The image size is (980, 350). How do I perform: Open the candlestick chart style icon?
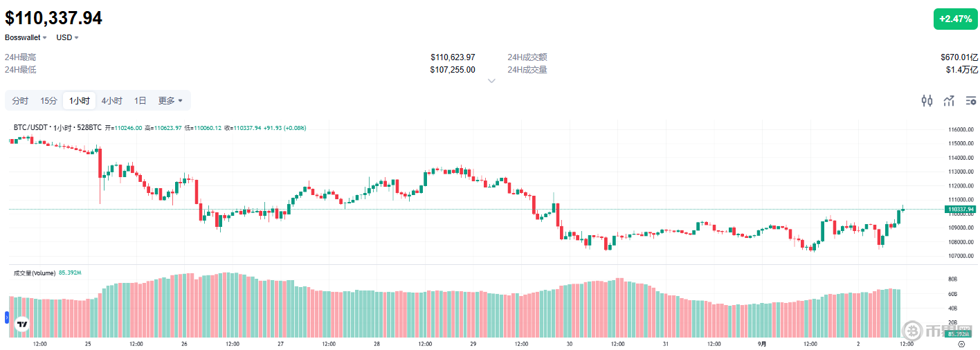click(x=927, y=101)
